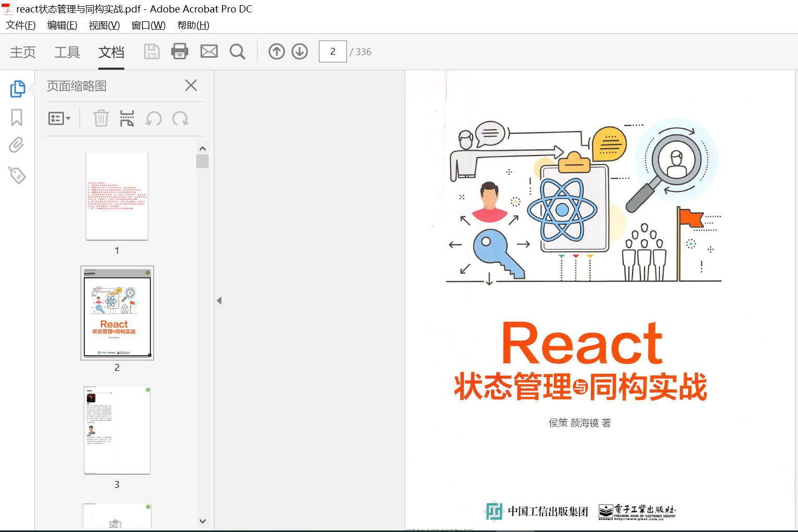The width and height of the screenshot is (798, 532).
Task: Open the tags panel icon
Action: click(x=17, y=175)
